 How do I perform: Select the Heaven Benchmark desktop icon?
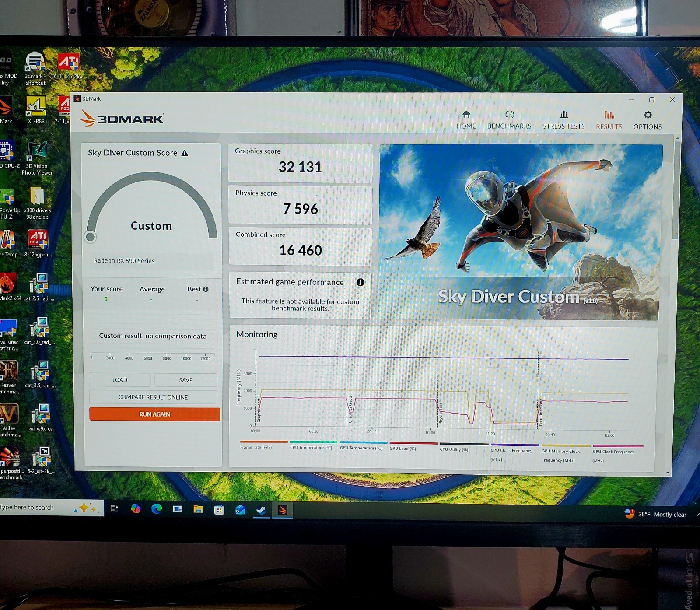click(x=9, y=377)
